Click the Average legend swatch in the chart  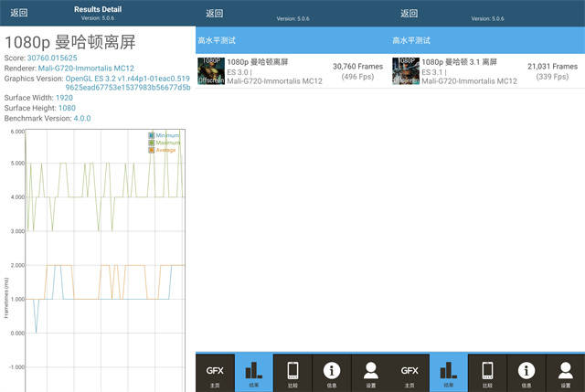152,150
